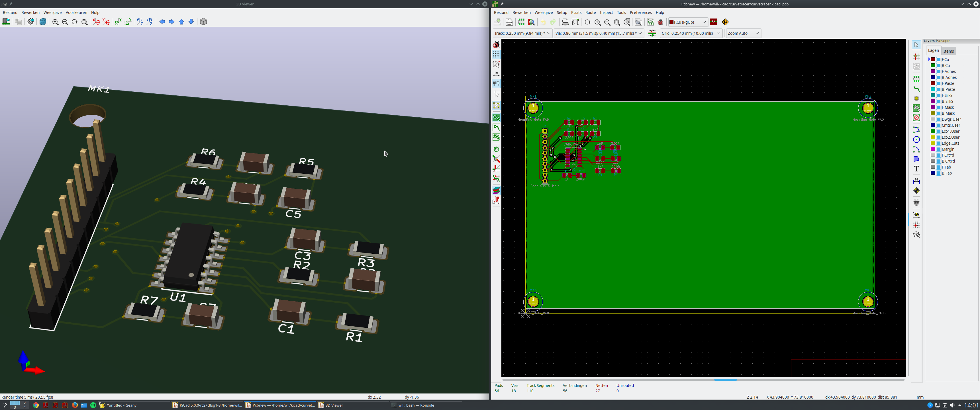Rotate Y clockwise in 3D Viewer
Viewport: 980px width, 410px height.
point(118,22)
